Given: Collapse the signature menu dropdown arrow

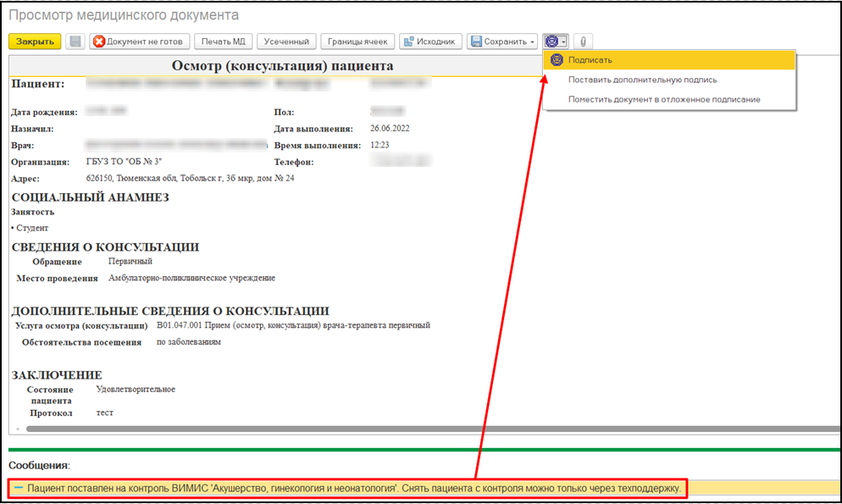Looking at the screenshot, I should click(564, 42).
